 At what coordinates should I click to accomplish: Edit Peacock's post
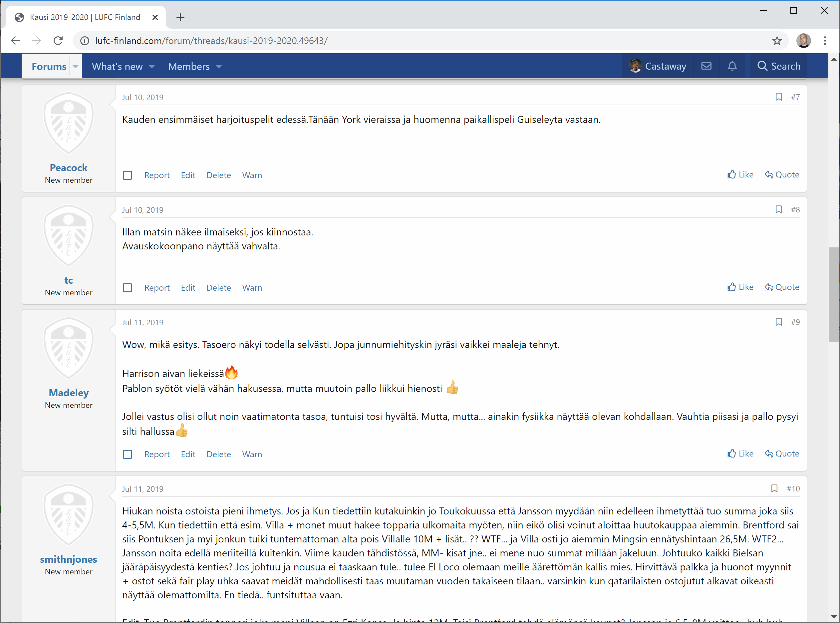(188, 175)
